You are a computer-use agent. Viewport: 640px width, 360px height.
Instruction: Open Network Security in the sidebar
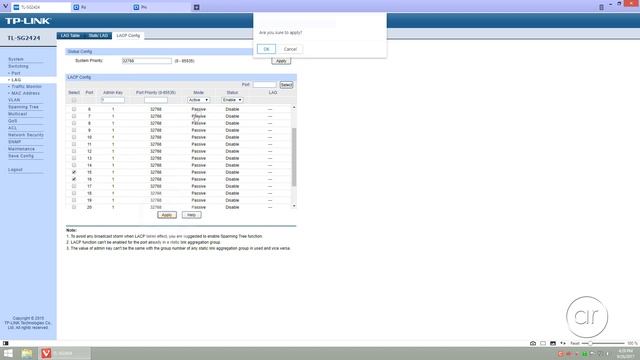pyautogui.click(x=26, y=135)
